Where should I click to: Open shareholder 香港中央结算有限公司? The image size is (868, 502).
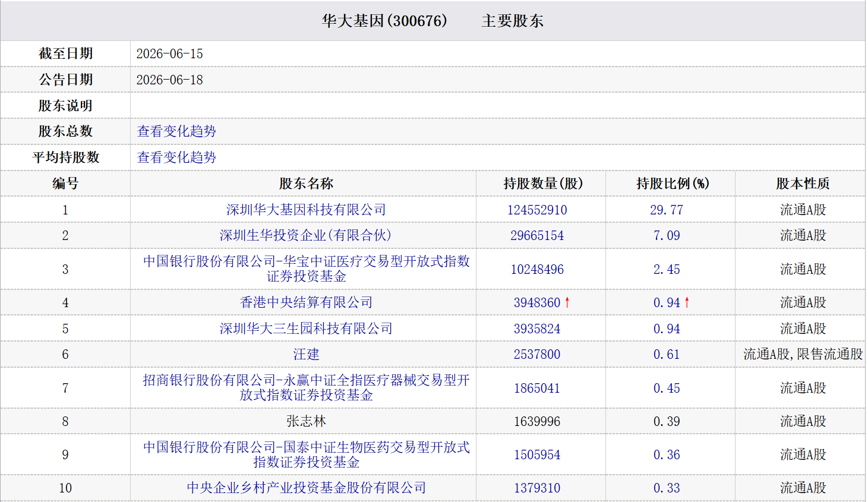tap(306, 302)
